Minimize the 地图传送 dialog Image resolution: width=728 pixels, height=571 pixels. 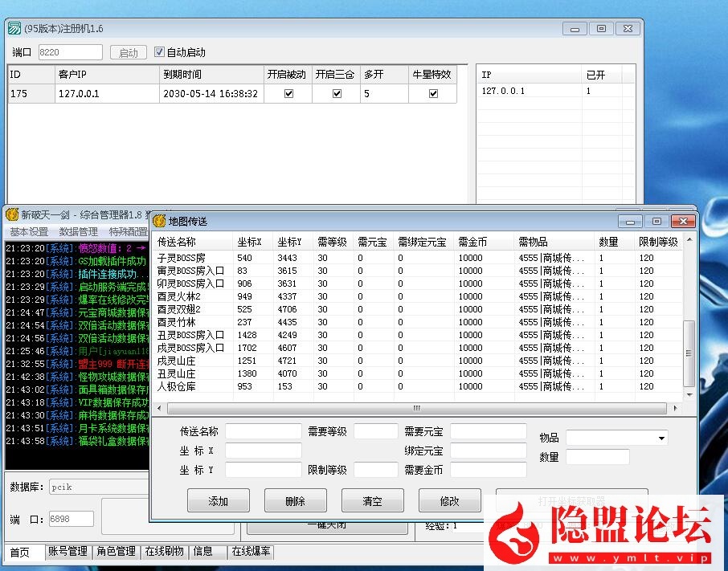pos(630,221)
